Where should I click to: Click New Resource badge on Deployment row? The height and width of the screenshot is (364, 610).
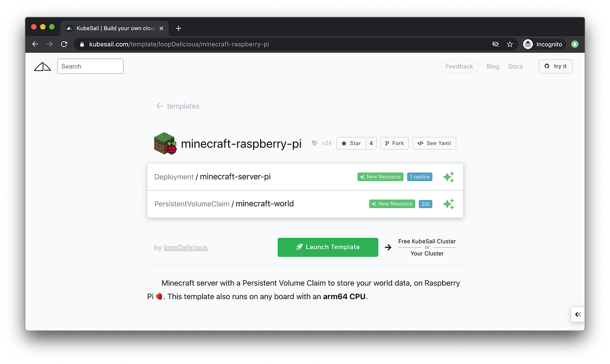380,177
